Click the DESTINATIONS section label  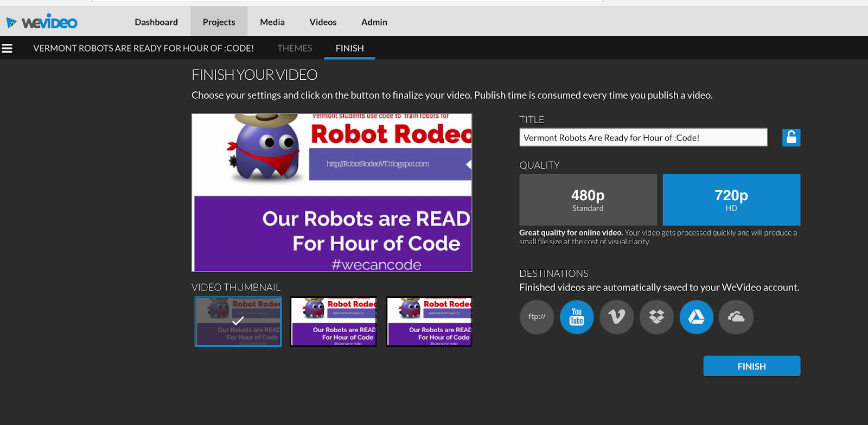pyautogui.click(x=554, y=274)
